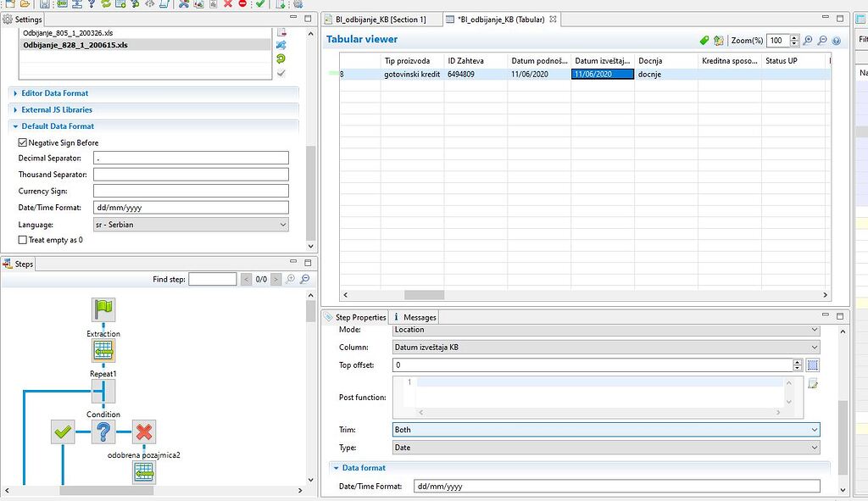
Task: Click the red X step below Condition
Action: 143,432
